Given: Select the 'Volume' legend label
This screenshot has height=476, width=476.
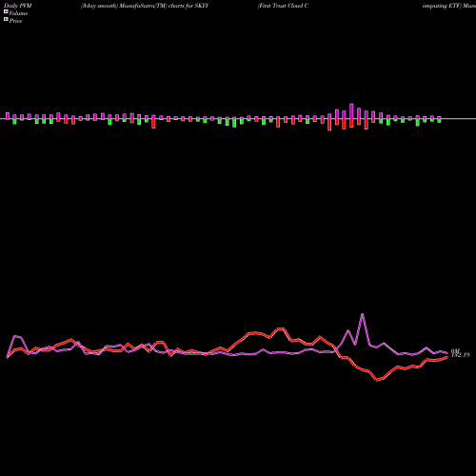Looking at the screenshot, I should [x=18, y=13].
